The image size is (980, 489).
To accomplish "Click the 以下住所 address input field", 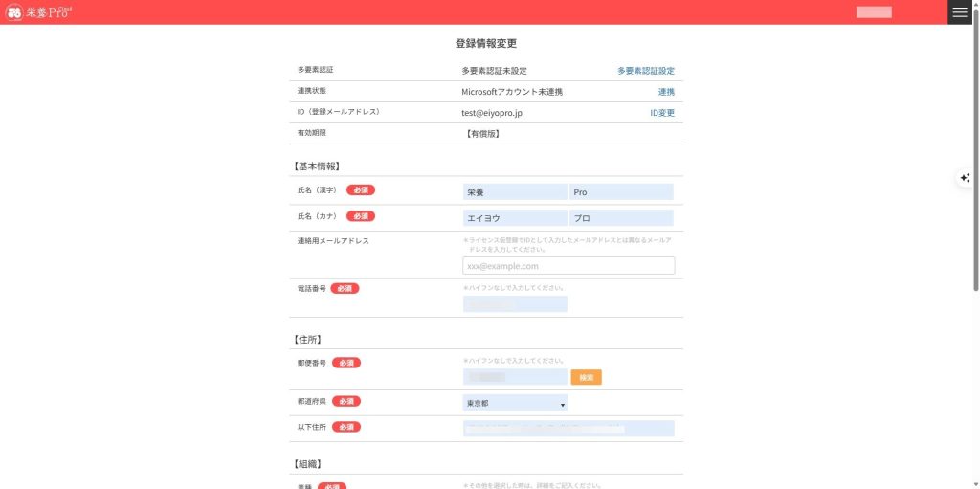I will pos(568,429).
